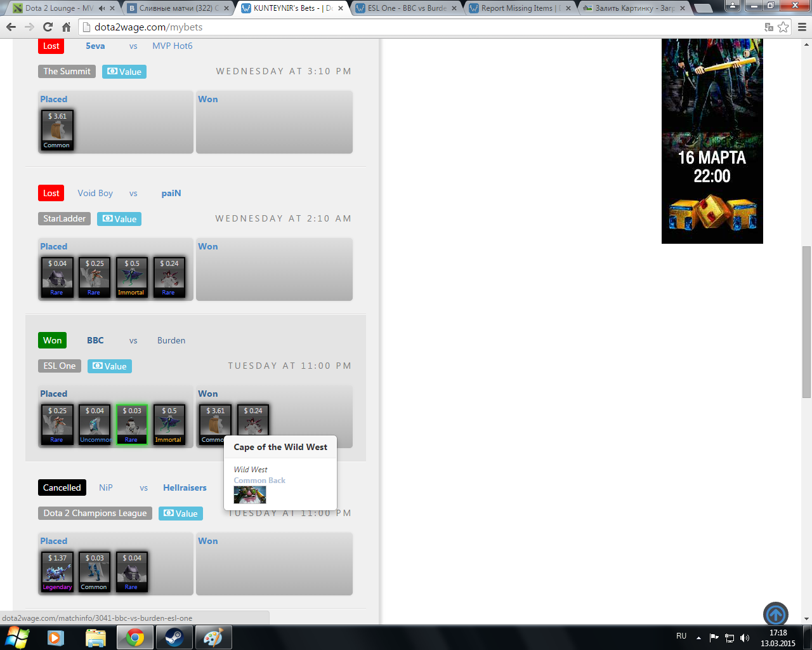The image size is (812, 650).
Task: Click the red Lost badge for 5eva match
Action: [x=51, y=46]
